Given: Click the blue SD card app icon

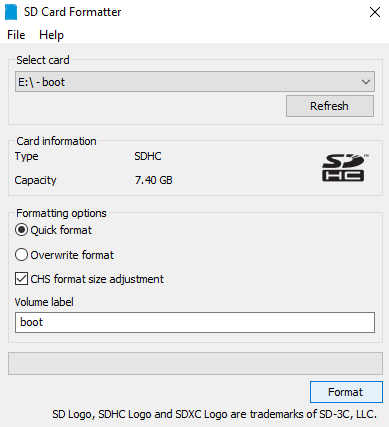Looking at the screenshot, I should (x=11, y=12).
